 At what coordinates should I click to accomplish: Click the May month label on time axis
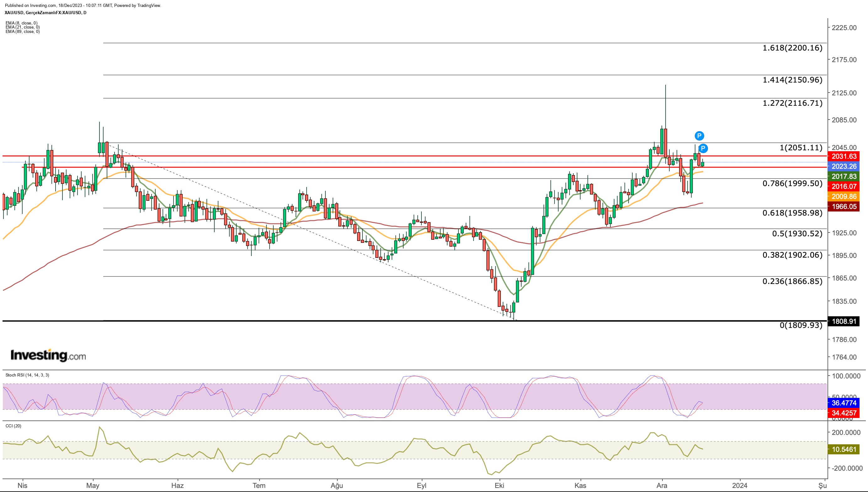tap(93, 486)
